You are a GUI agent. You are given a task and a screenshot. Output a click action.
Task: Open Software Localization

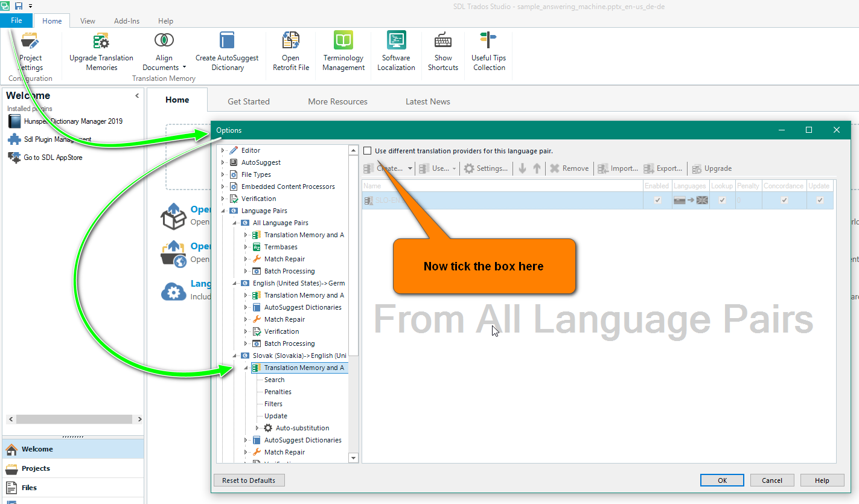click(x=396, y=52)
